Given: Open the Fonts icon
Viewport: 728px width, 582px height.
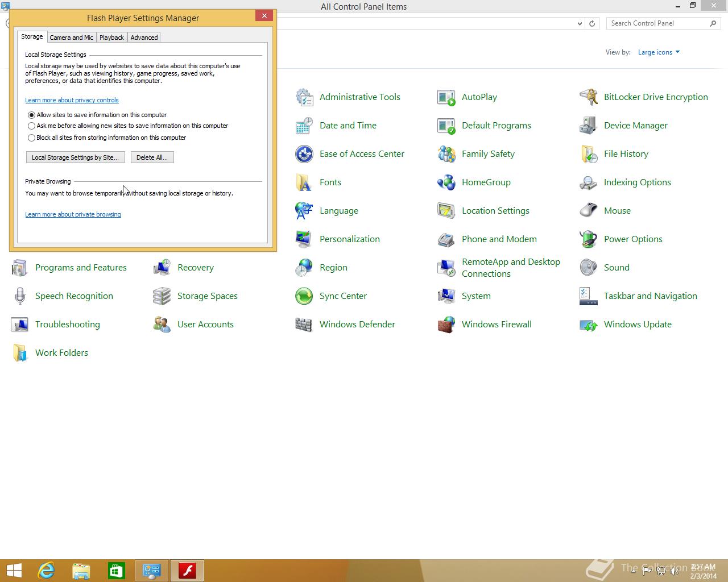Looking at the screenshot, I should coord(304,182).
